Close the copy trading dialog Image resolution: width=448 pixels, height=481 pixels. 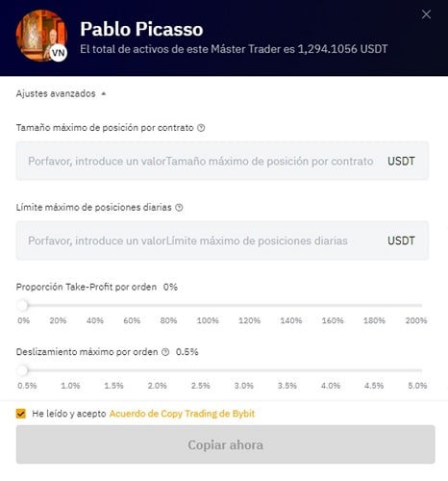click(x=426, y=14)
